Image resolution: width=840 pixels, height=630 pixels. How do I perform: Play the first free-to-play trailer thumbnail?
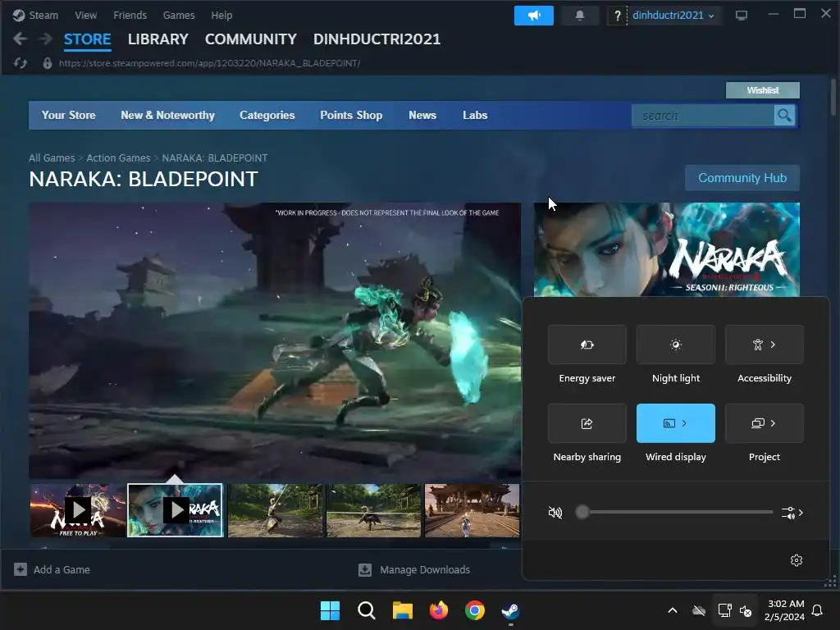78,510
